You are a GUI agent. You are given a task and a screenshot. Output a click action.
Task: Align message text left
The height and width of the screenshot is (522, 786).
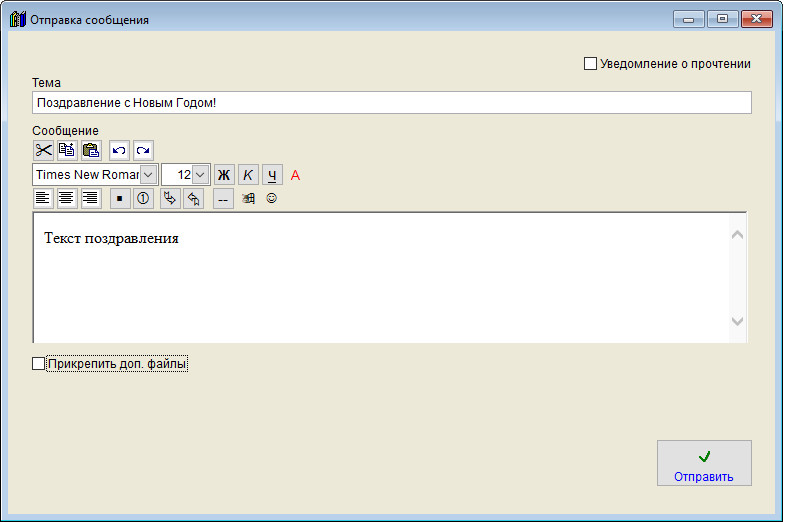43,199
